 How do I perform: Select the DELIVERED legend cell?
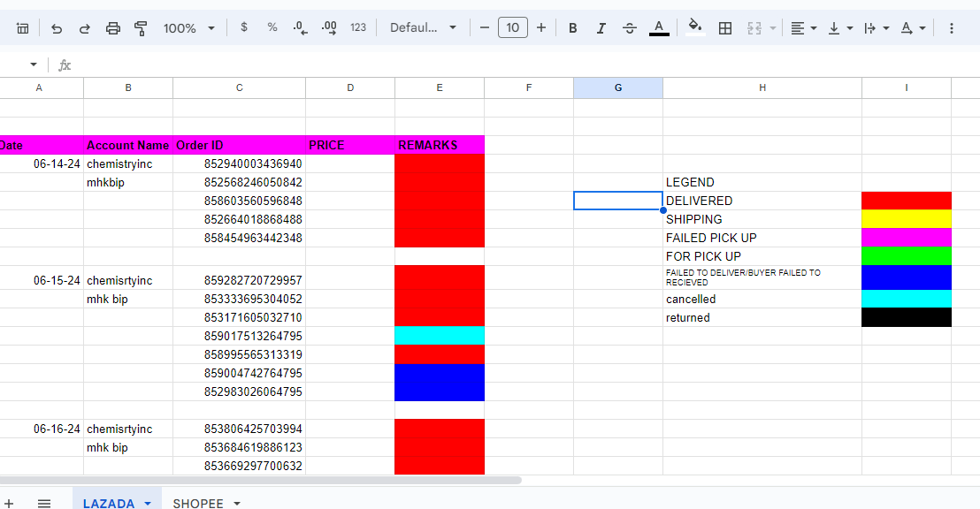(762, 201)
